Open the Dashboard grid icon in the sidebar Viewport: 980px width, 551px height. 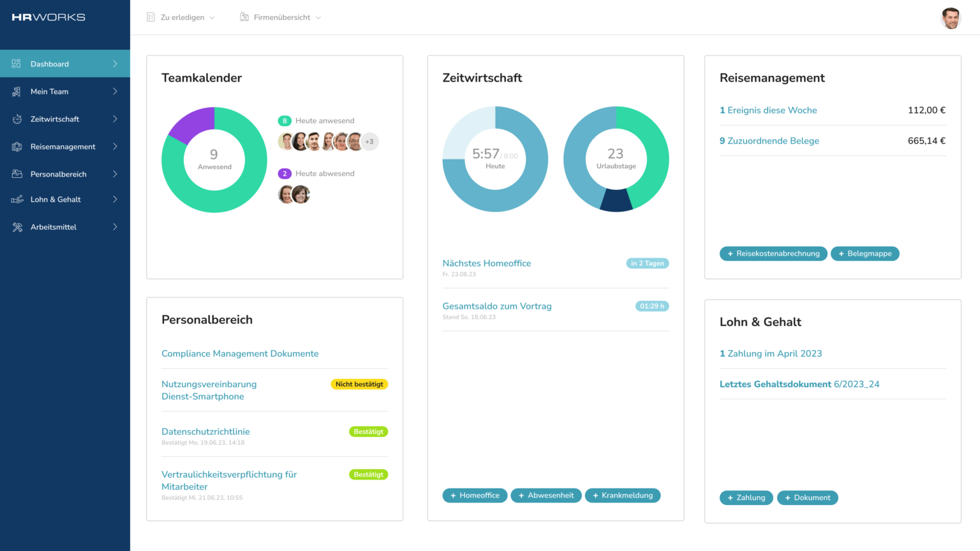click(x=15, y=63)
